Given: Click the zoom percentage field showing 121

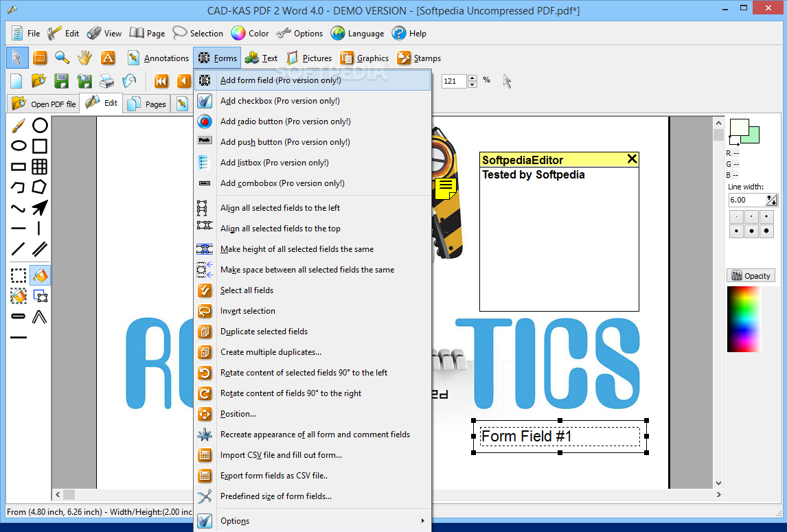Looking at the screenshot, I should pos(455,81).
